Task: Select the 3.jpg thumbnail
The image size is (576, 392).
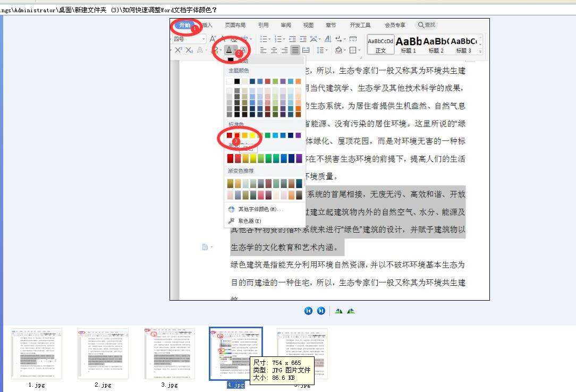Action: [170, 354]
